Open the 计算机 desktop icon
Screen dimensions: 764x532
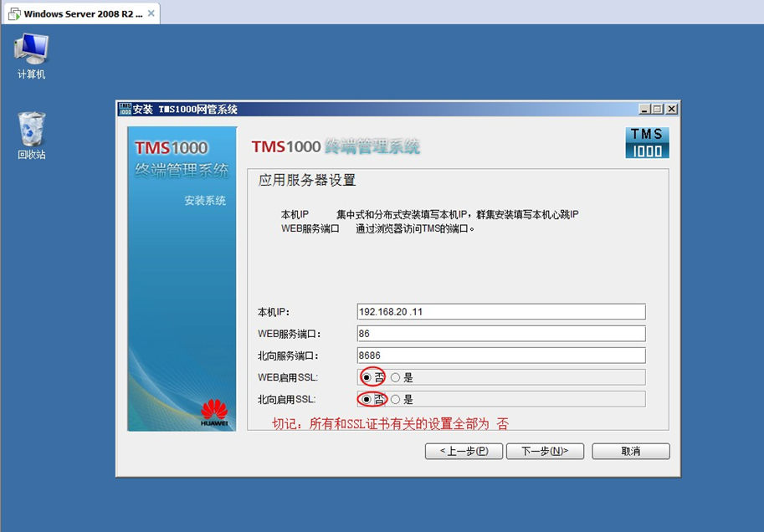tap(31, 55)
